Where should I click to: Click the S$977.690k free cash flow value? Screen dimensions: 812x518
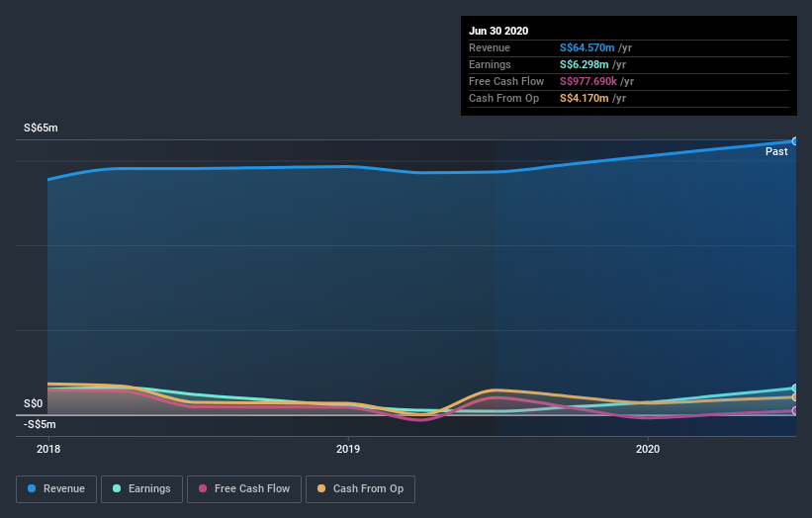point(587,81)
